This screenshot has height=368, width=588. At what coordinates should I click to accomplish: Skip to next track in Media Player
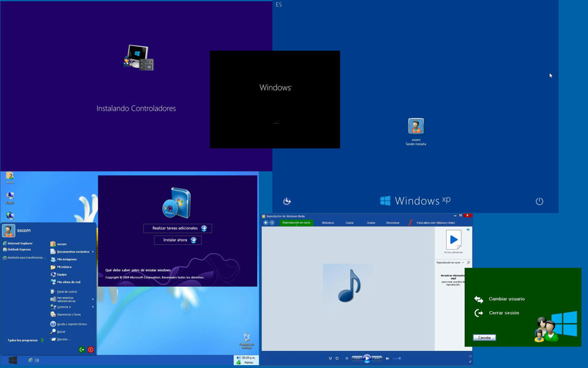click(x=377, y=359)
